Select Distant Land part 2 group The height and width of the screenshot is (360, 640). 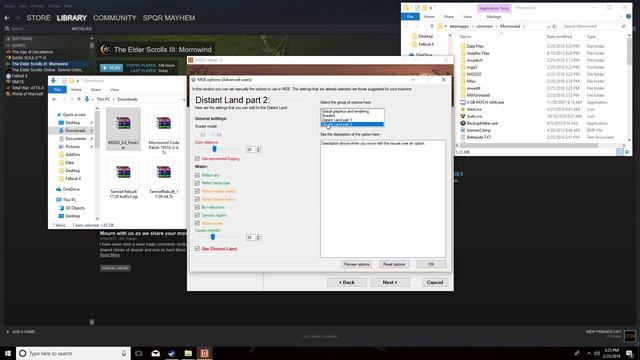coord(352,124)
